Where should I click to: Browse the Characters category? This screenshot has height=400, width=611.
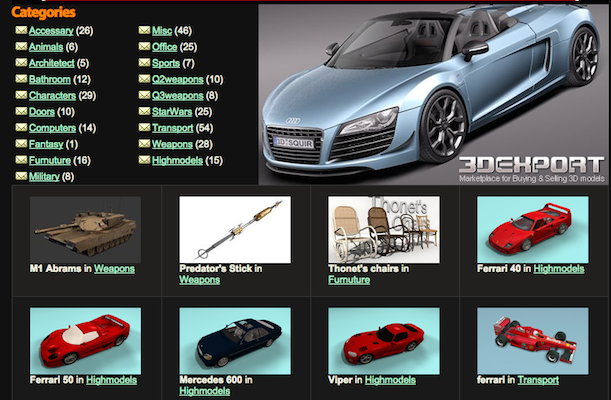point(52,96)
